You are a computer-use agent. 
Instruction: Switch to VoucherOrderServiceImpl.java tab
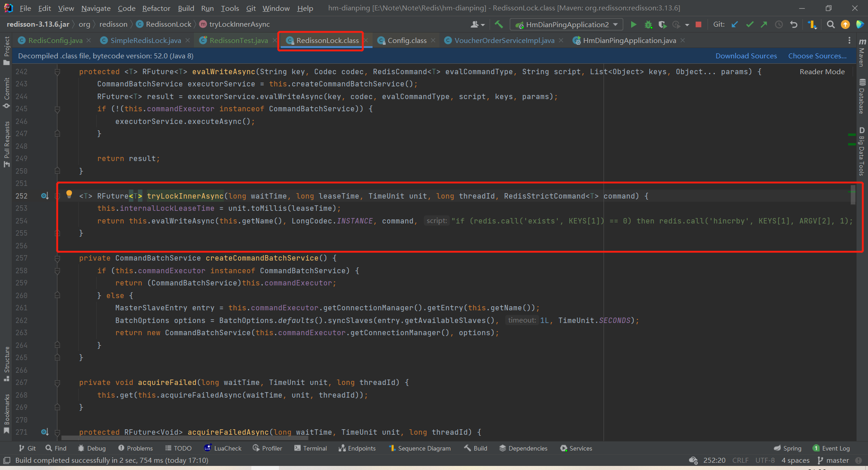[x=504, y=40]
